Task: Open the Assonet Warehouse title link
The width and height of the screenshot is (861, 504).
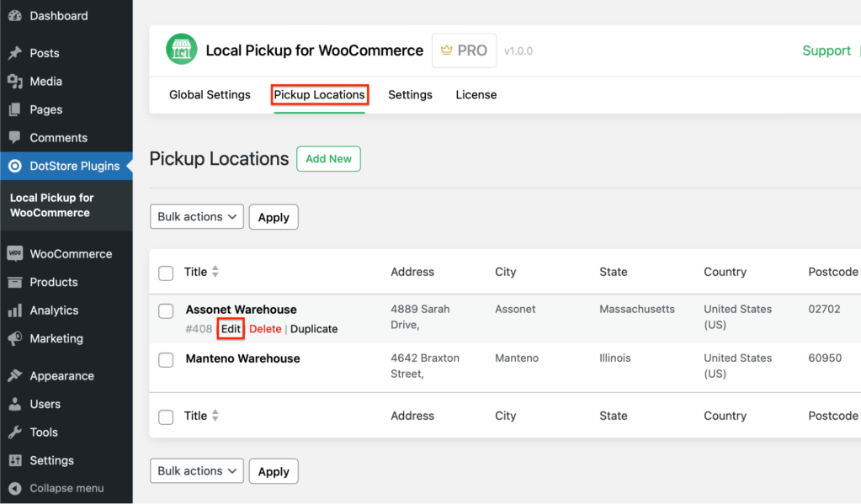Action: pos(241,310)
